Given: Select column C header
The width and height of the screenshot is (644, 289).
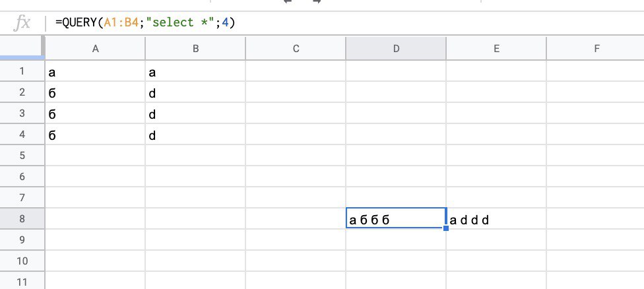Looking at the screenshot, I should [x=296, y=48].
